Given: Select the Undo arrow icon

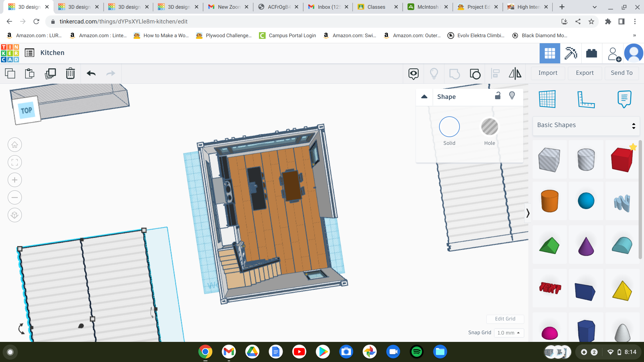Looking at the screenshot, I should [91, 73].
